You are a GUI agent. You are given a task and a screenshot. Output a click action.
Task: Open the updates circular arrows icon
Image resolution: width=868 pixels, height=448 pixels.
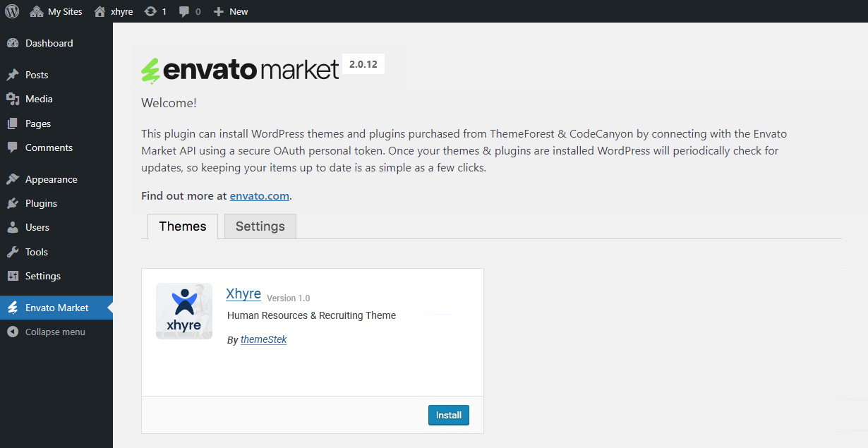[150, 11]
